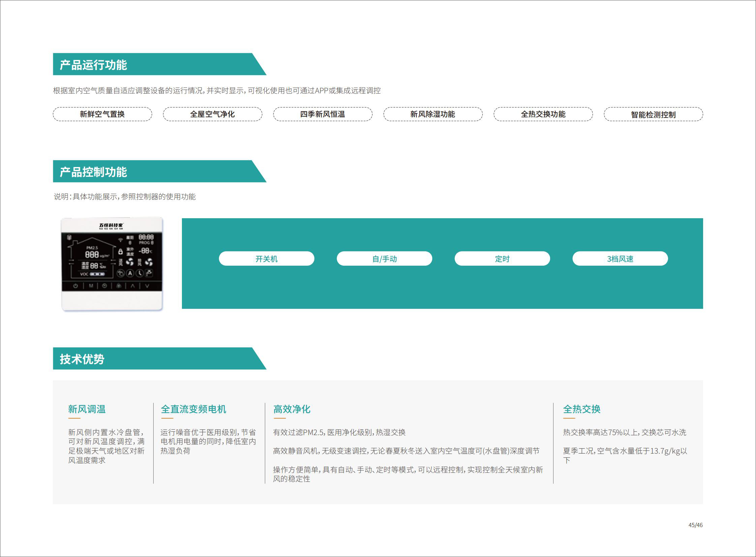The height and width of the screenshot is (557, 756).
Task: Click the VOC level bar indicator
Action: [x=97, y=274]
